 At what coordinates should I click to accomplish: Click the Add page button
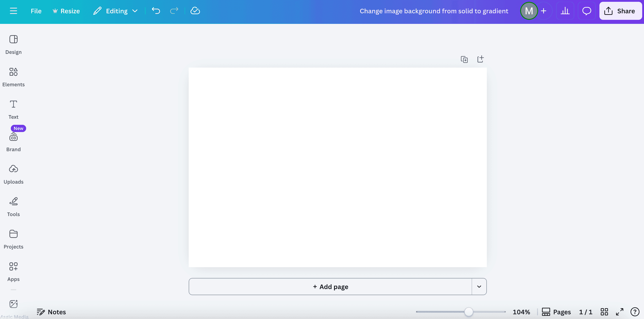330,287
